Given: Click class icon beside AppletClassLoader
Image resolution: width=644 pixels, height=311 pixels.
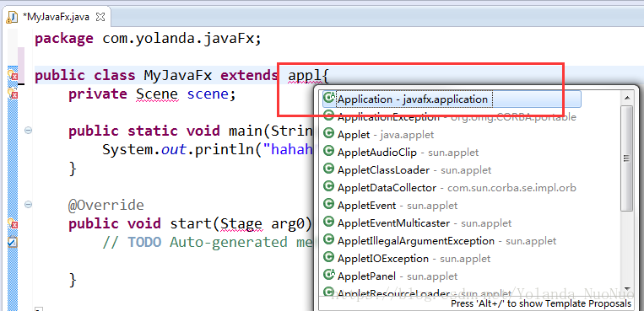Looking at the screenshot, I should pyautogui.click(x=328, y=169).
